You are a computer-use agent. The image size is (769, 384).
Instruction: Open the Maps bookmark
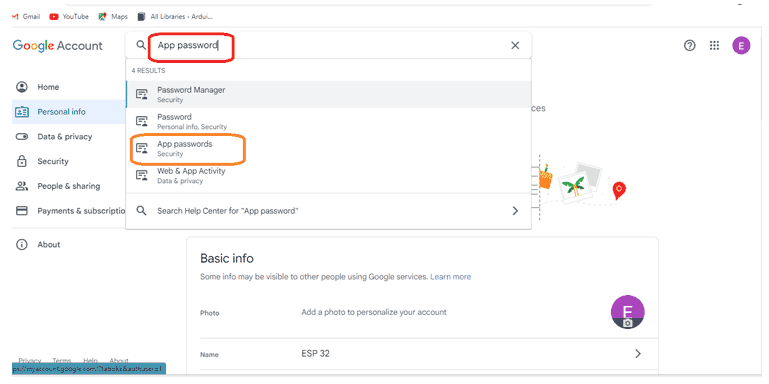click(x=113, y=17)
